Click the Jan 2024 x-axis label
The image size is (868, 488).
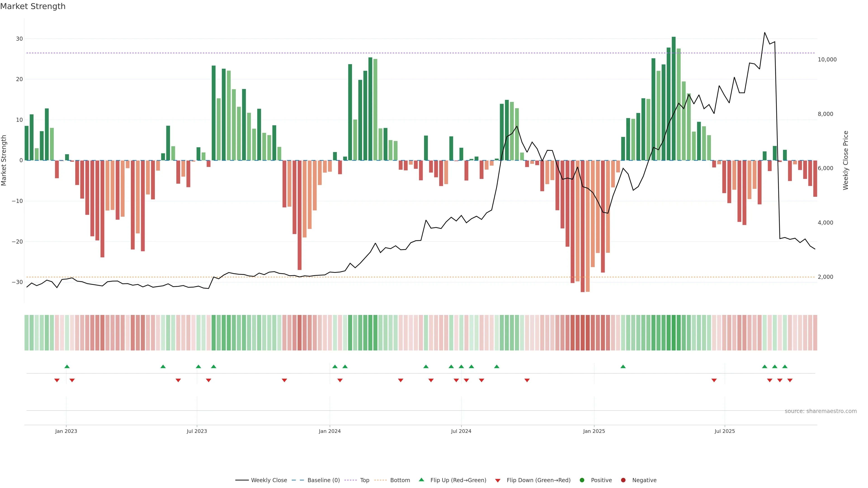(330, 431)
